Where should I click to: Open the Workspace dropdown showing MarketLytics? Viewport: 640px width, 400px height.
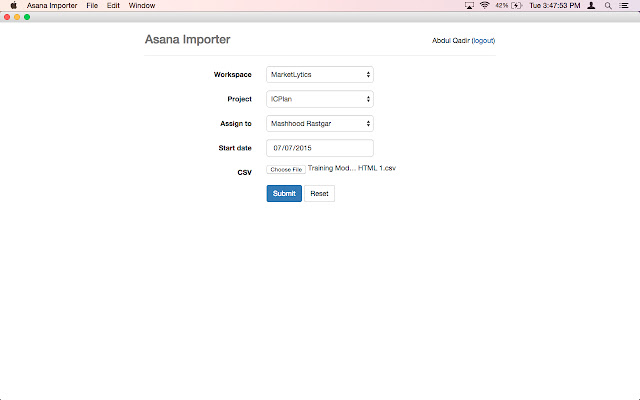(320, 74)
